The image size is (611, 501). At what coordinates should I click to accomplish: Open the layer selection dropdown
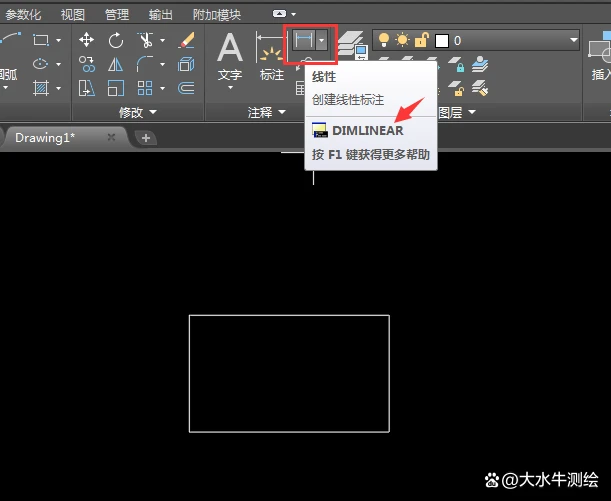pyautogui.click(x=573, y=40)
